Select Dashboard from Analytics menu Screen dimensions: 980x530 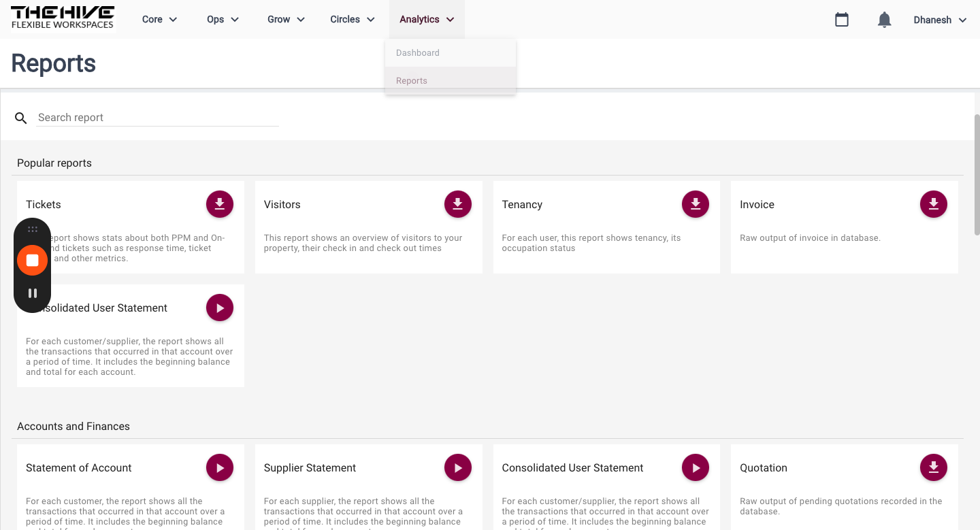[x=450, y=53]
